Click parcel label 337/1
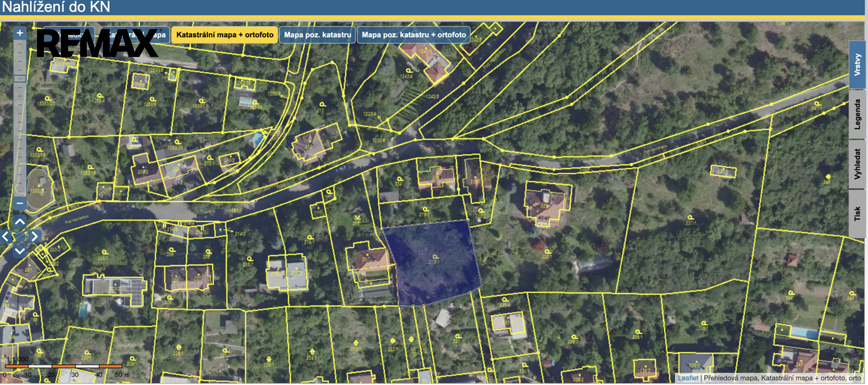The width and height of the screenshot is (868, 385). coord(690,223)
